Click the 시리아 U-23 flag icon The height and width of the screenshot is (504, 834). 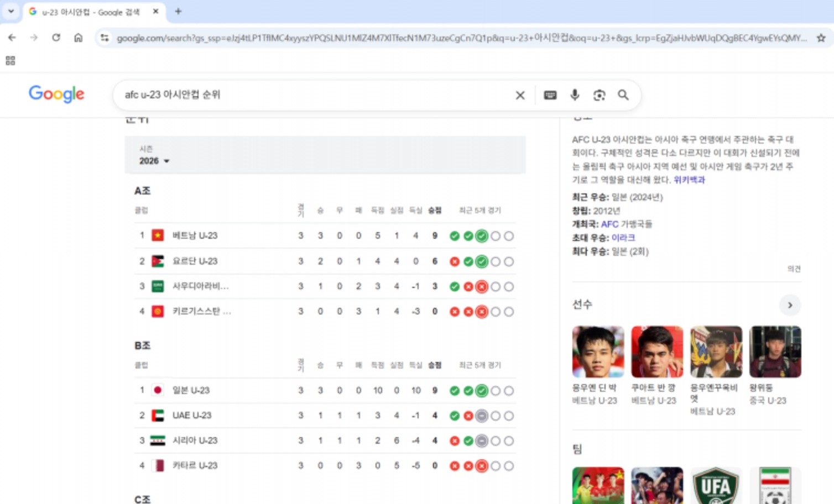(x=158, y=440)
